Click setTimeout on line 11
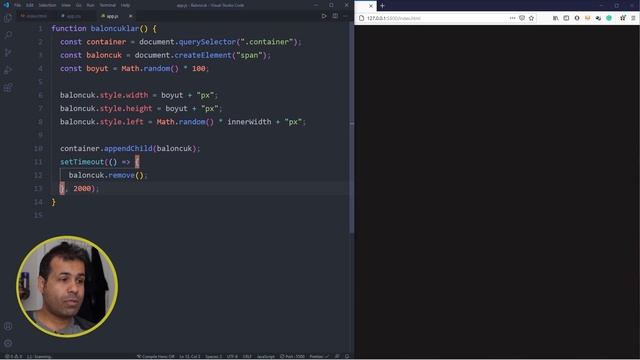Screen dimensions: 640x360 click(x=82, y=162)
